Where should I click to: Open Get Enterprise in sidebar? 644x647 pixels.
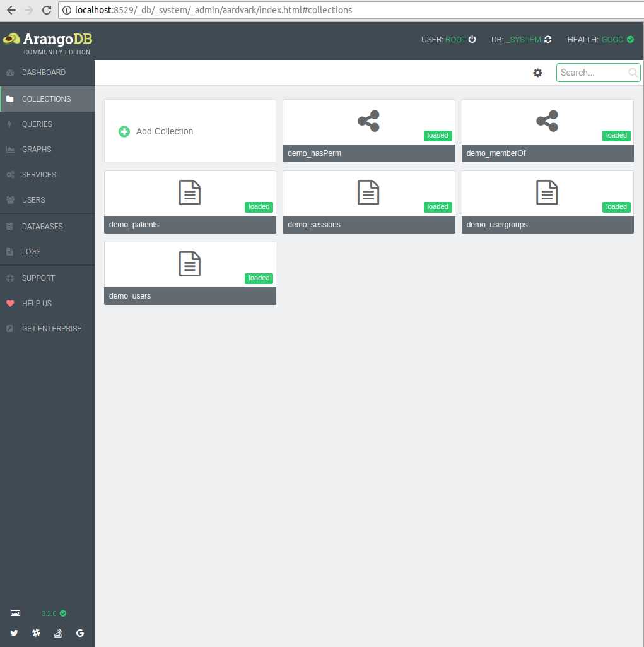coord(47,328)
